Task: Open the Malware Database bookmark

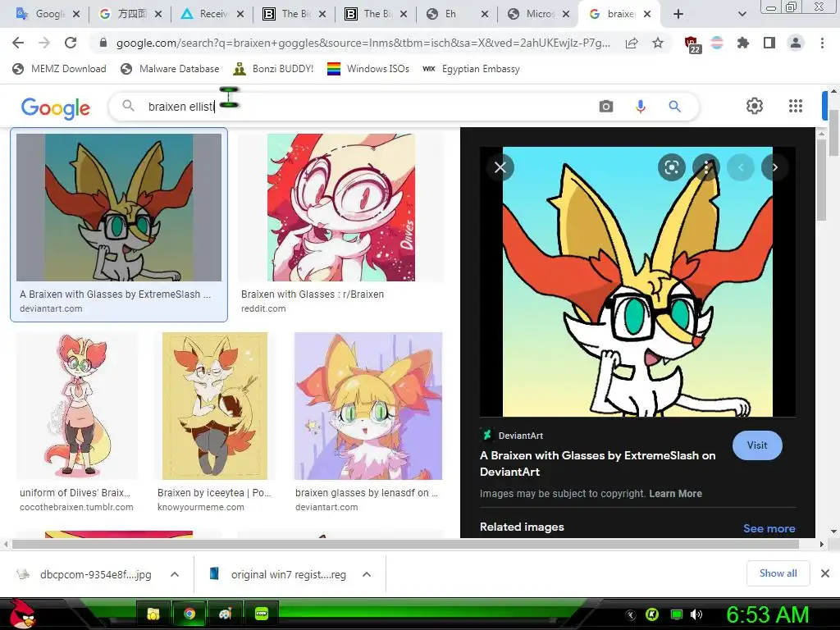Action: (x=170, y=69)
